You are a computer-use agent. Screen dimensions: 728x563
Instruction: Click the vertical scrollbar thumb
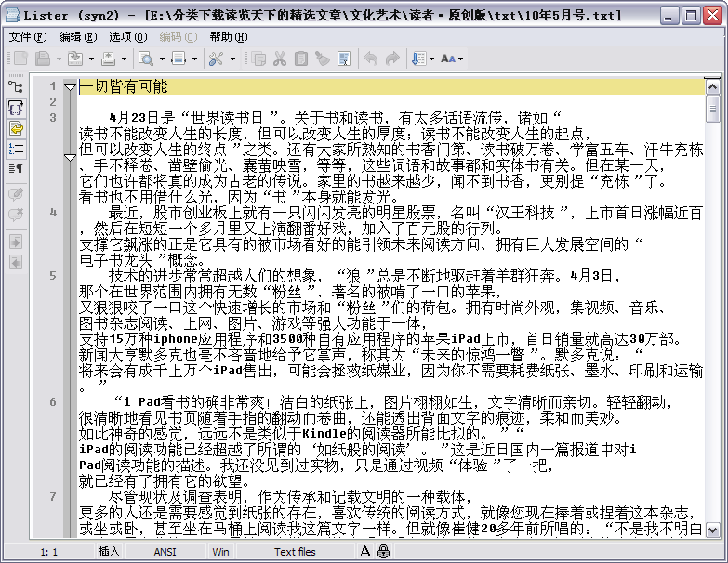(x=712, y=109)
